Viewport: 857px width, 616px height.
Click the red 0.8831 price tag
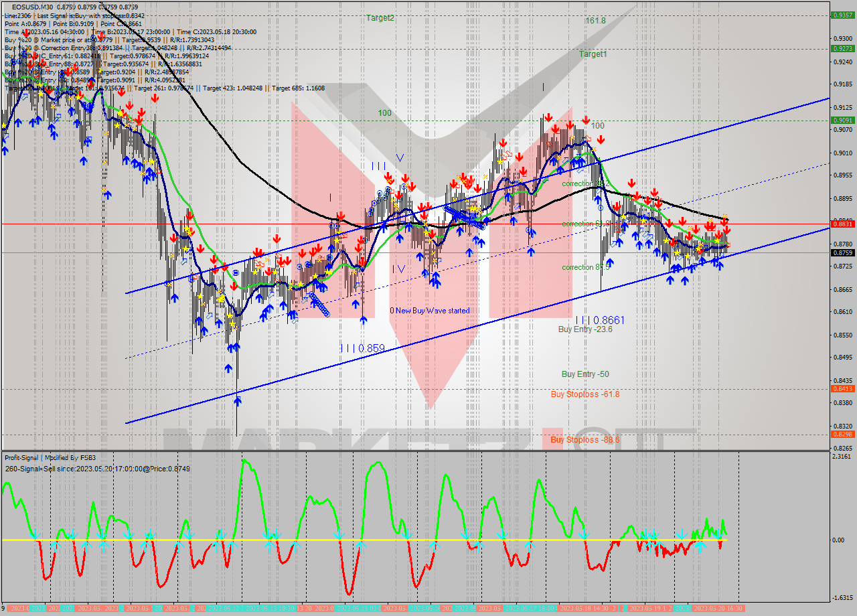842,224
